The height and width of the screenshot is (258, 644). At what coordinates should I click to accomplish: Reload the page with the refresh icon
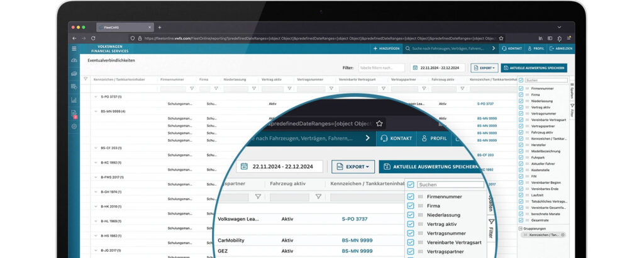93,38
